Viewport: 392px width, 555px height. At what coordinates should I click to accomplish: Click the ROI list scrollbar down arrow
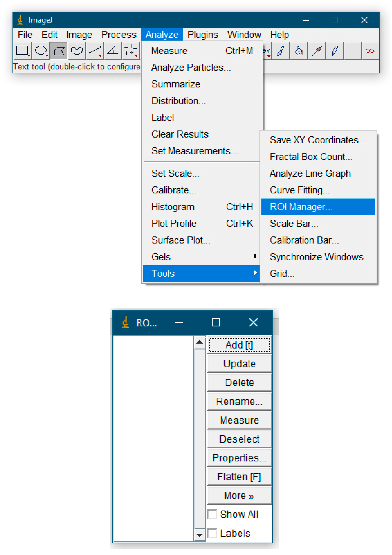tap(199, 535)
